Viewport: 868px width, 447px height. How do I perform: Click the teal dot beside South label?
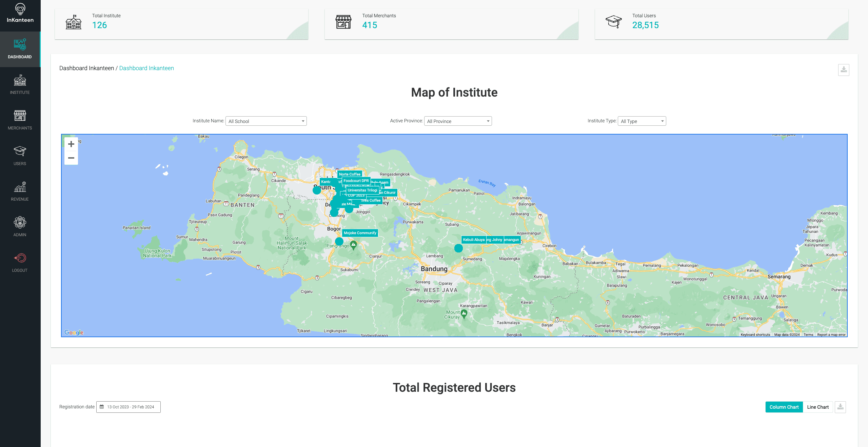[317, 190]
